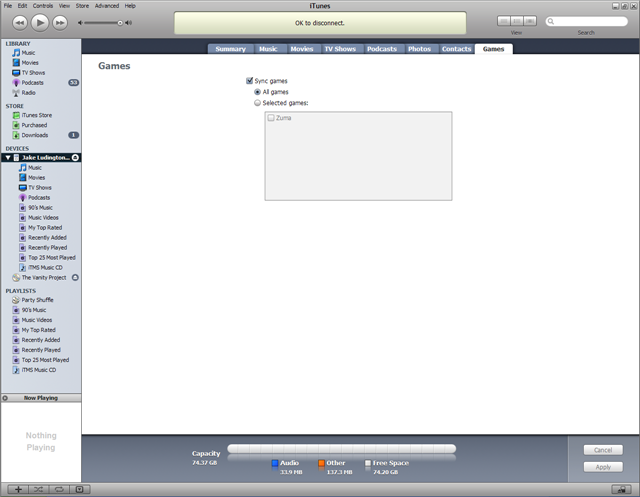Viewport: 640px width, 497px height.
Task: Click the eject device button bottom right
Action: pos(622,489)
